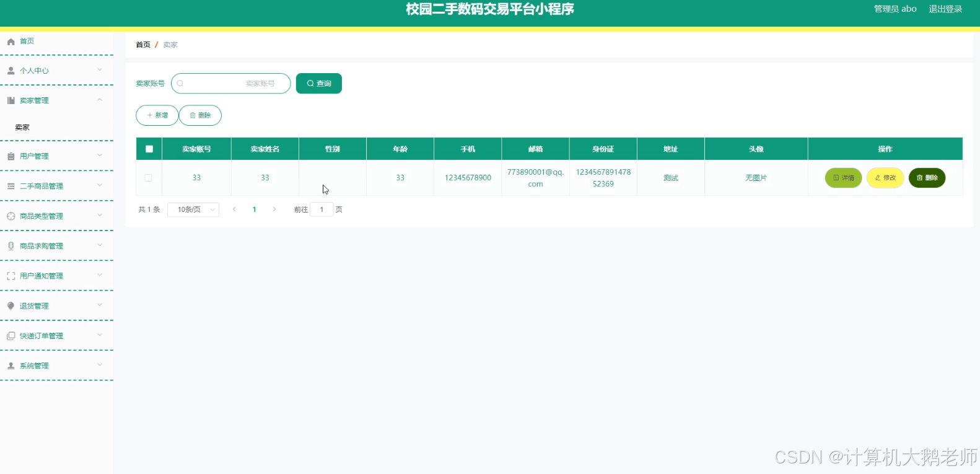This screenshot has width=980, height=474.
Task: Click the 共 1 条 total label
Action: [x=149, y=209]
